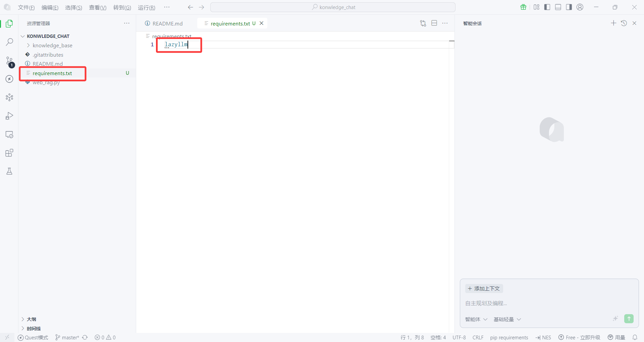The width and height of the screenshot is (644, 342).
Task: Collapse the KONWLEDGE_CHAT folder root
Action: pos(48,36)
